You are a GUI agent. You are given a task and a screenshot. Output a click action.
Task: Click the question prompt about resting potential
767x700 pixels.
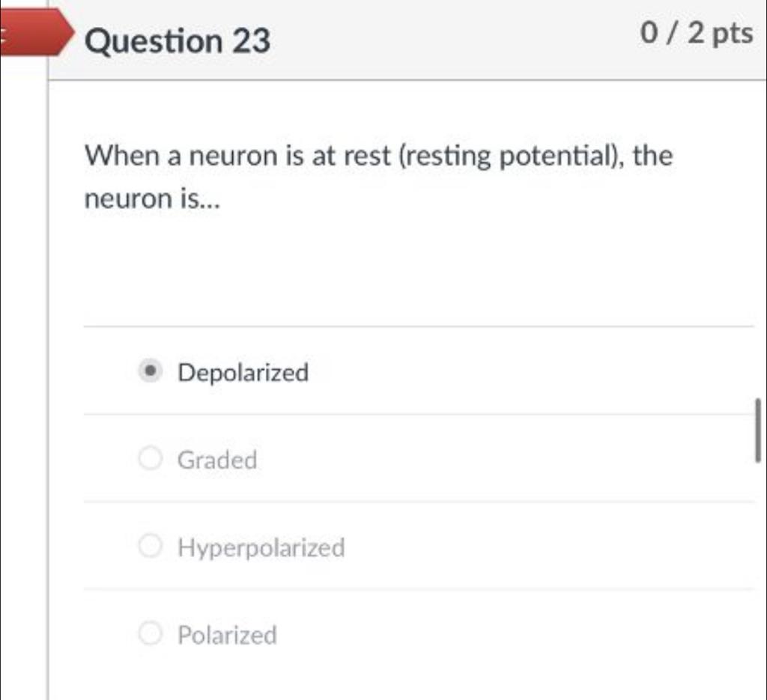click(x=378, y=176)
